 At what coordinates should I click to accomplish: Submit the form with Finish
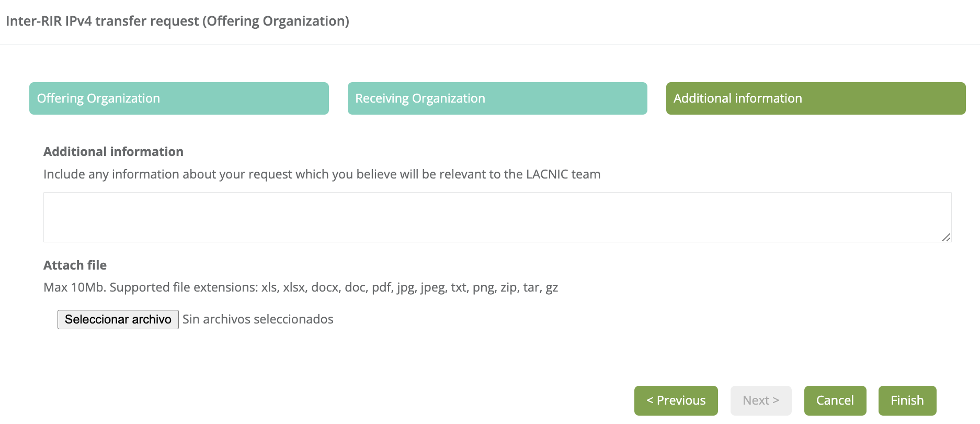coord(907,400)
